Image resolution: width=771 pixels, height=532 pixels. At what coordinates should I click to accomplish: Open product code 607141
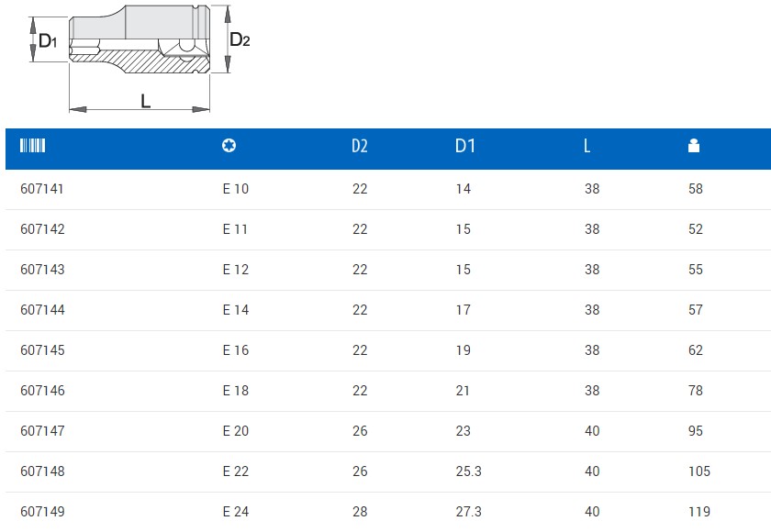[x=42, y=189]
